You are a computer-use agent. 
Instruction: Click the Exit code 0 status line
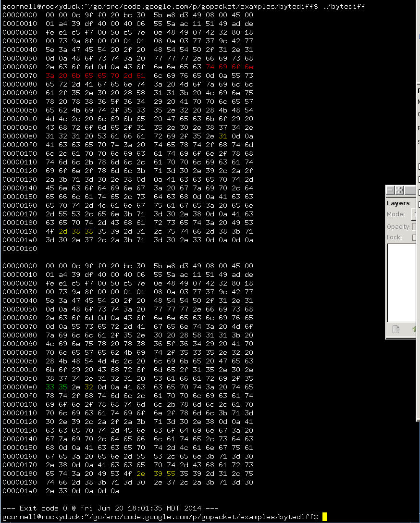[110, 508]
